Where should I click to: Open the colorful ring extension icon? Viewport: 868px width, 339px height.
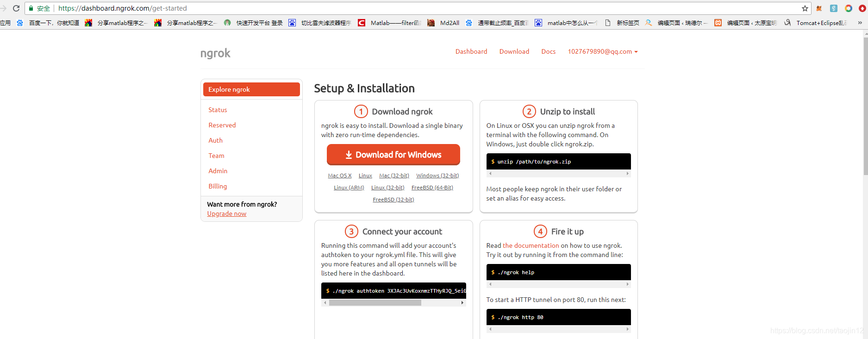click(x=849, y=8)
